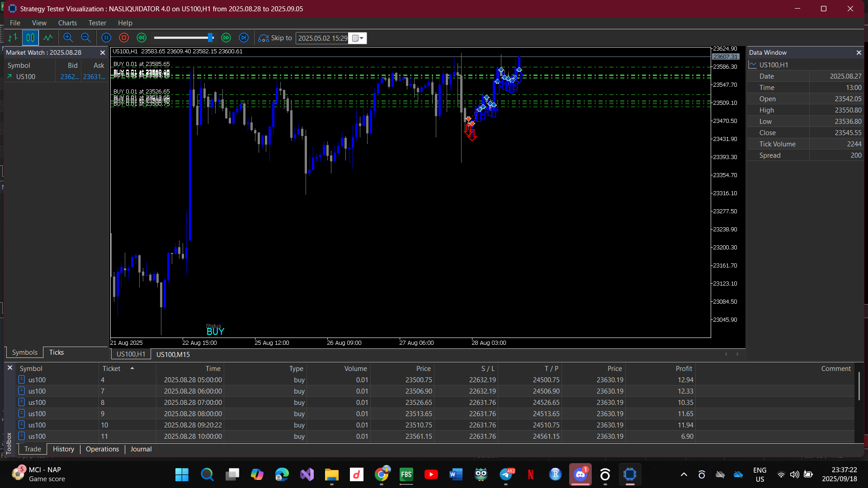Open the Journal tab in Toolbox
This screenshot has height=488, width=868.
coord(141,449)
